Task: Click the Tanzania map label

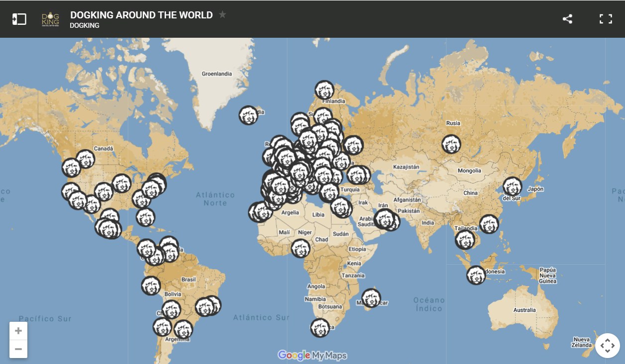Action: pos(353,276)
